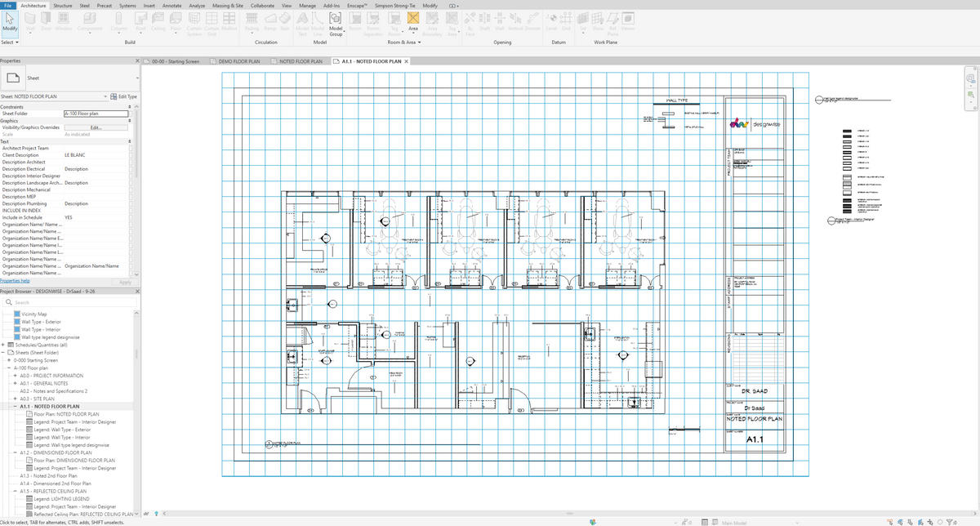
Task: Click the Railing tool icon
Action: (252, 19)
